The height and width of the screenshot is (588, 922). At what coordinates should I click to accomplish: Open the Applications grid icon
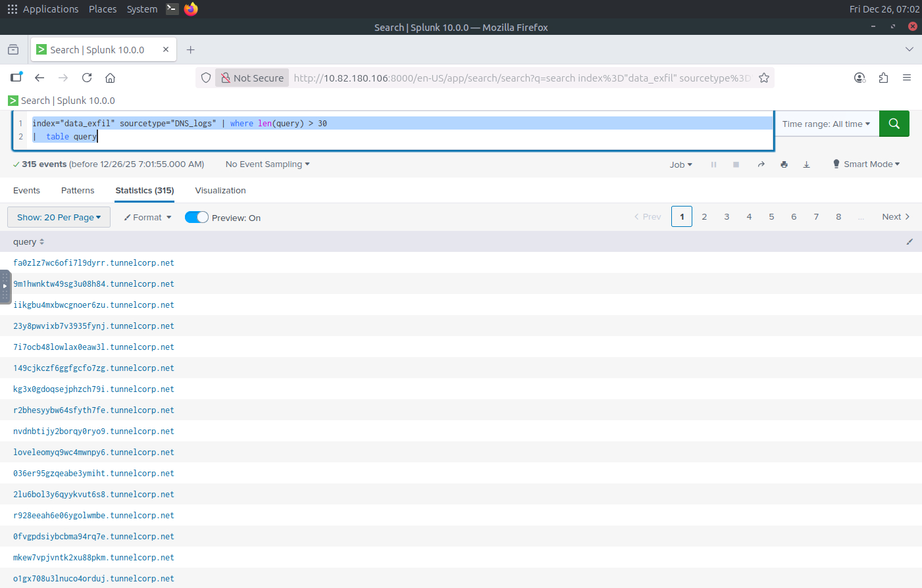pyautogui.click(x=12, y=9)
